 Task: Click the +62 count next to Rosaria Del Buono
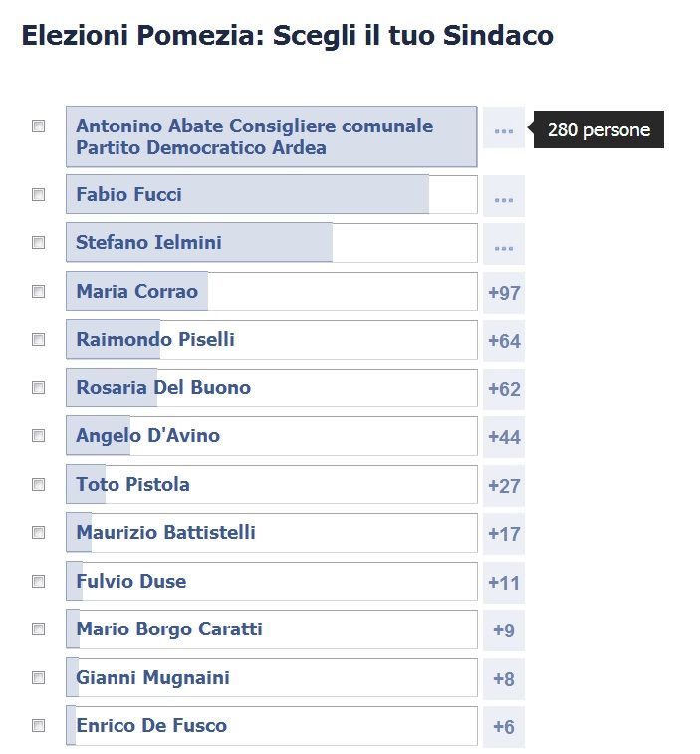click(504, 389)
